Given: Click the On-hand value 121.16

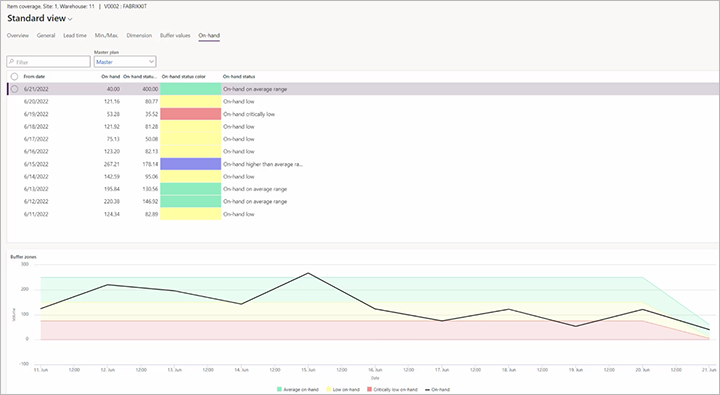Looking at the screenshot, I should [x=112, y=102].
